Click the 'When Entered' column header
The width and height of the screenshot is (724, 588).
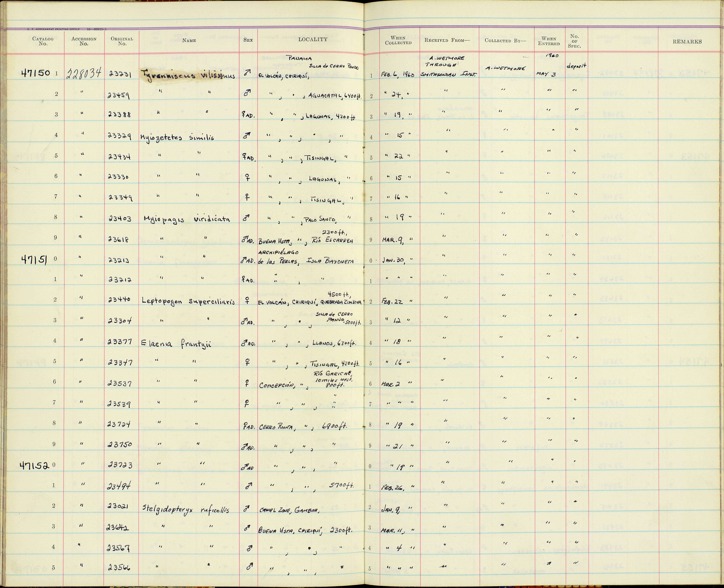(549, 41)
